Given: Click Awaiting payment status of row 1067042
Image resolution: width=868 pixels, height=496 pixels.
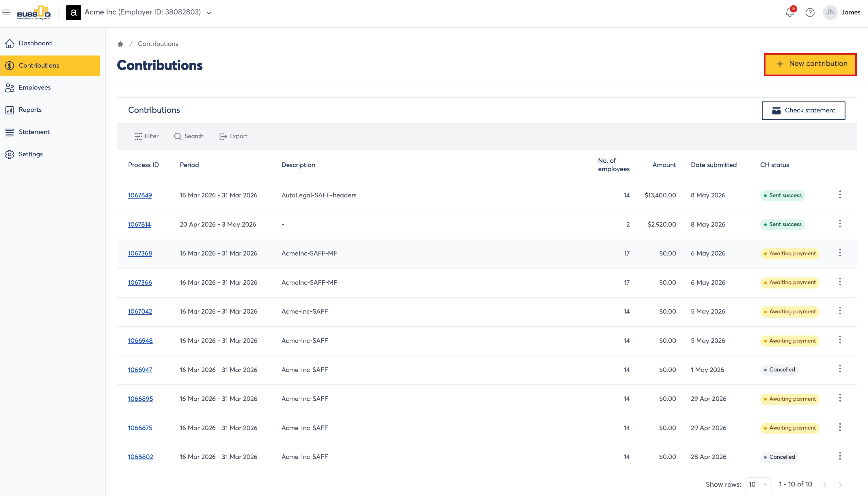Looking at the screenshot, I should tap(789, 312).
